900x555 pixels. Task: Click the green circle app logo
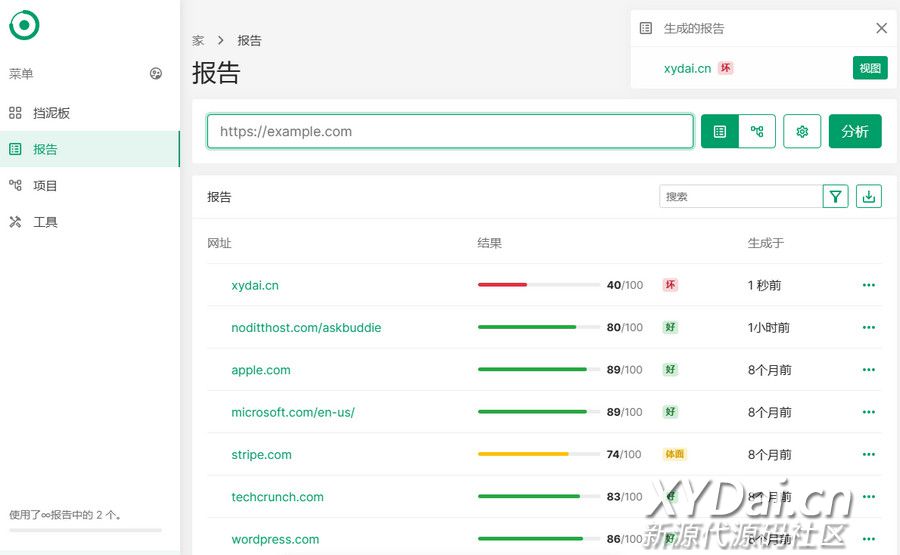click(24, 25)
